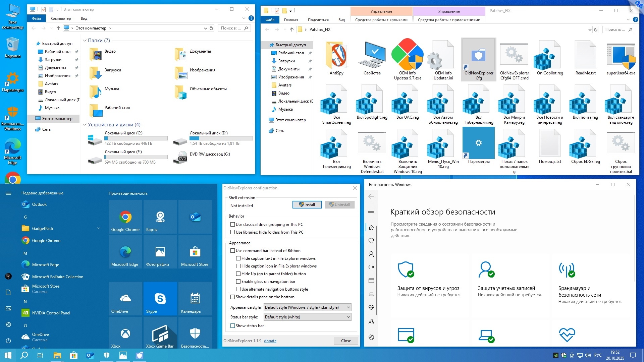Open the Компьютер ribbon tab

tap(61, 18)
